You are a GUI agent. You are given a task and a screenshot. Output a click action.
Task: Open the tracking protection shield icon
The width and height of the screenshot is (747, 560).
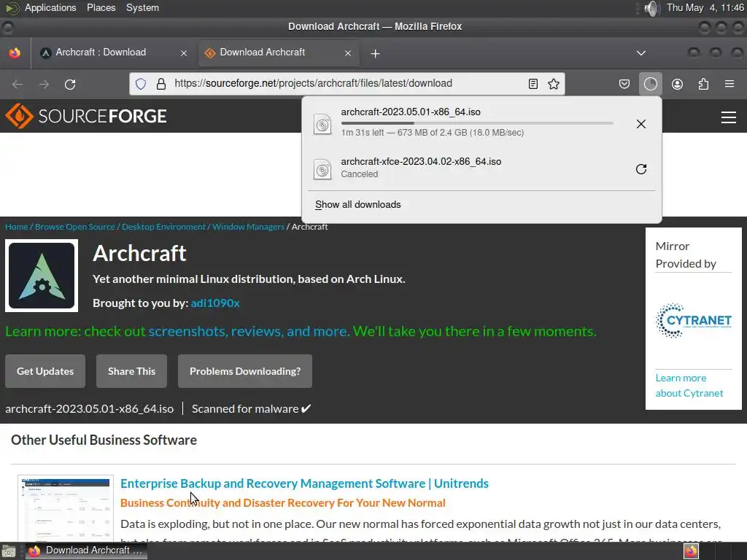tap(141, 85)
